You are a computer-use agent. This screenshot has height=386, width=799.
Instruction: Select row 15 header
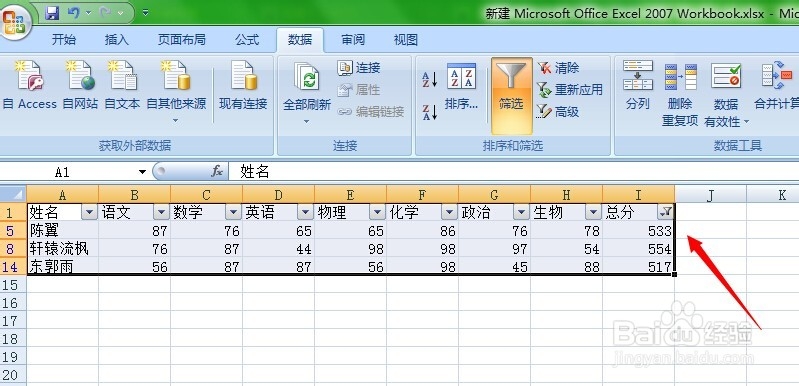point(13,285)
